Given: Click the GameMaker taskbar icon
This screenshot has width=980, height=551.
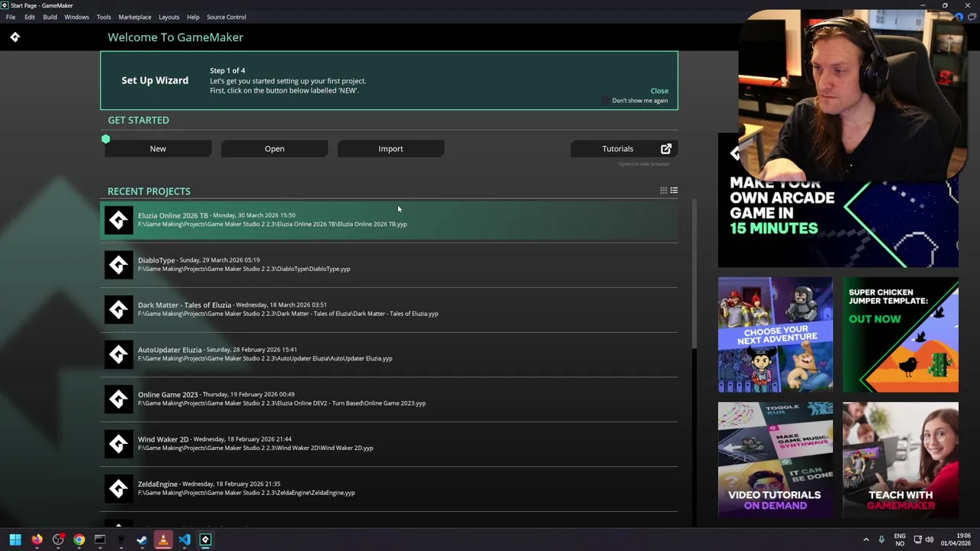Looking at the screenshot, I should pos(205,540).
